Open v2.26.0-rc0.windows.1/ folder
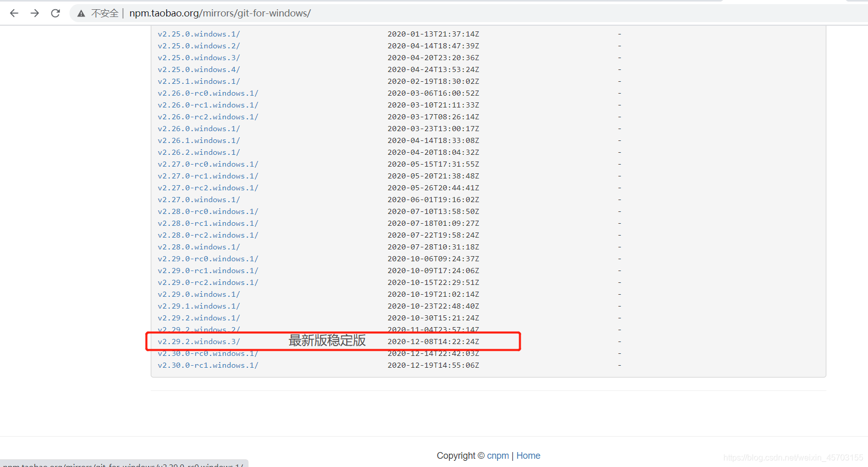This screenshot has height=467, width=868. (208, 93)
